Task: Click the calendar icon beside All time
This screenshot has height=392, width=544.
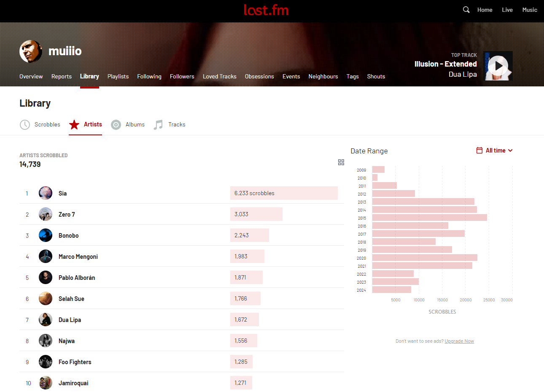Action: click(479, 150)
